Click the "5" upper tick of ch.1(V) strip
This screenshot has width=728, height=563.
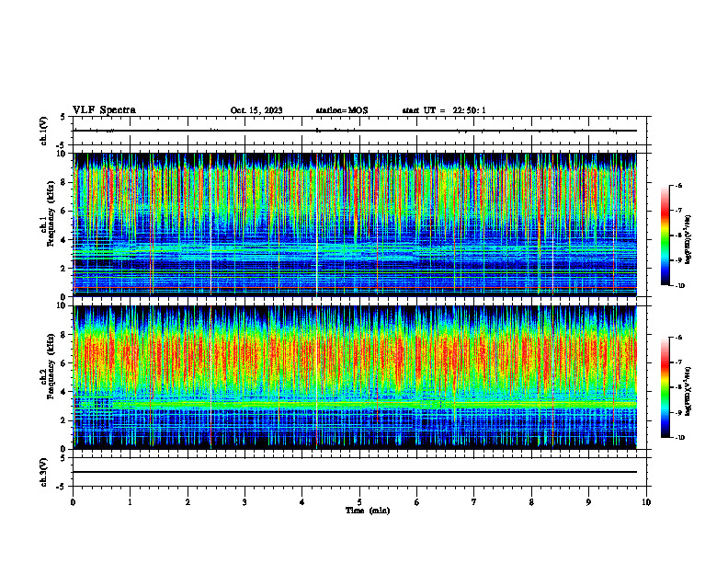[63, 117]
